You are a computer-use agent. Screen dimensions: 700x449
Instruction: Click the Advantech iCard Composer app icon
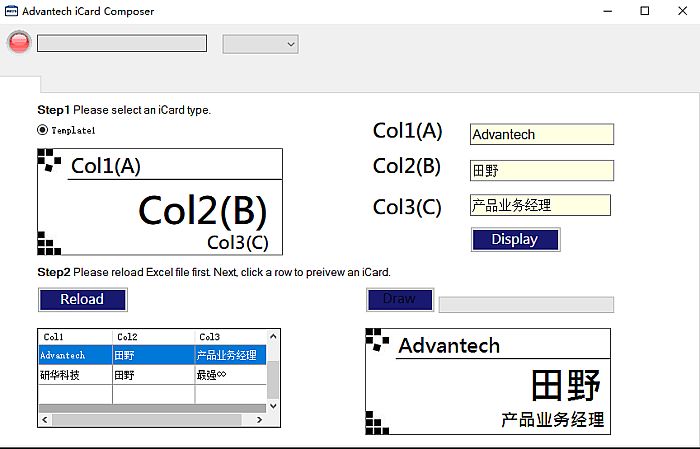point(11,11)
